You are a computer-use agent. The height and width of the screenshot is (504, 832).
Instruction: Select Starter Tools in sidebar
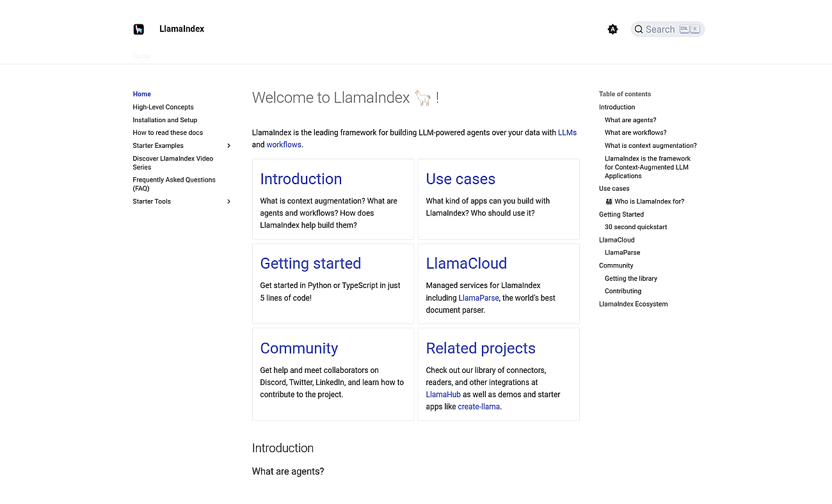pos(152,201)
